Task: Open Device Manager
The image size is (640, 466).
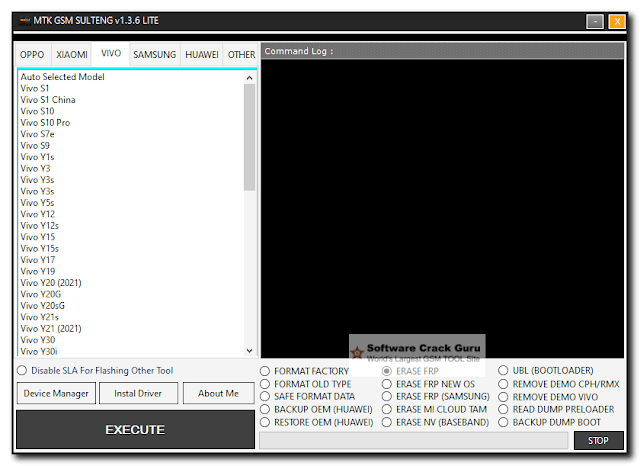Action: click(x=56, y=393)
